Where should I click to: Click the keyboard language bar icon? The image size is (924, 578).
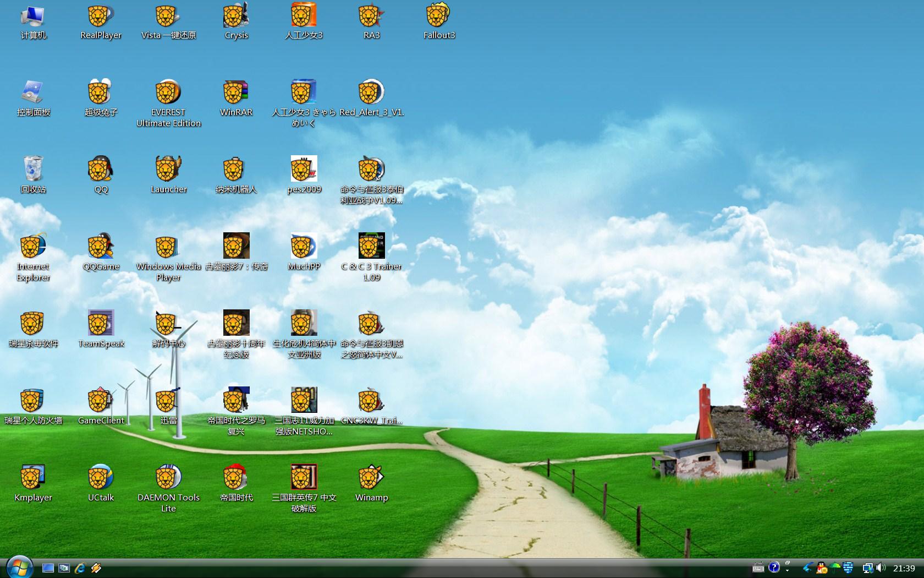coord(758,568)
